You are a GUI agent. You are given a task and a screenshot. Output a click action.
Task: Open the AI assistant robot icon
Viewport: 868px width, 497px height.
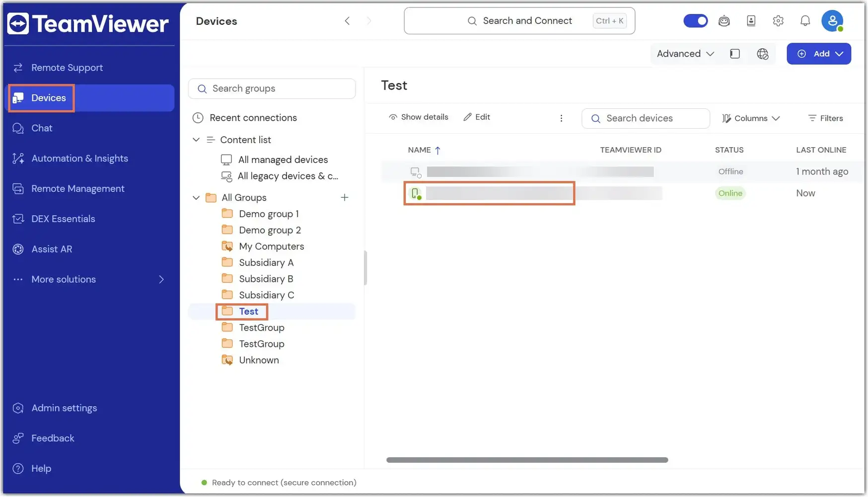pyautogui.click(x=724, y=21)
